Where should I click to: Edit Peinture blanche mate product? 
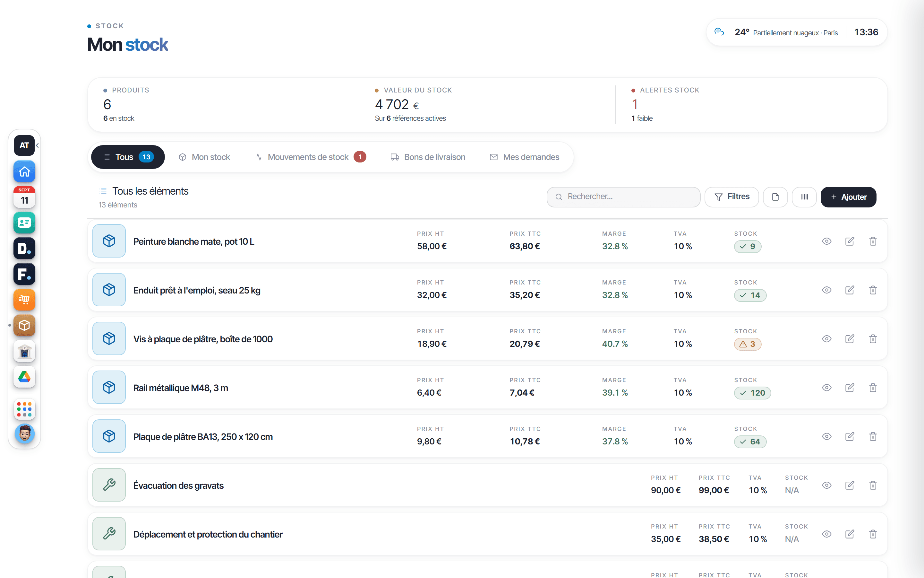[850, 241]
